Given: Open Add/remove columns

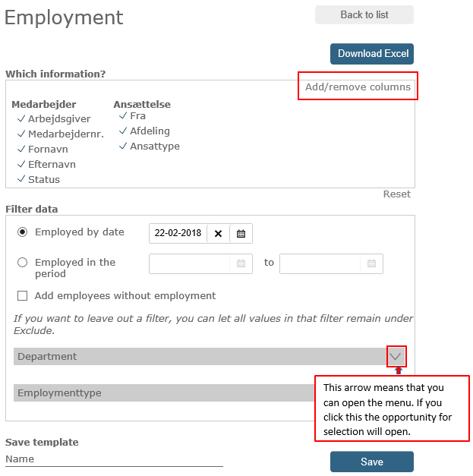Looking at the screenshot, I should pos(358,87).
